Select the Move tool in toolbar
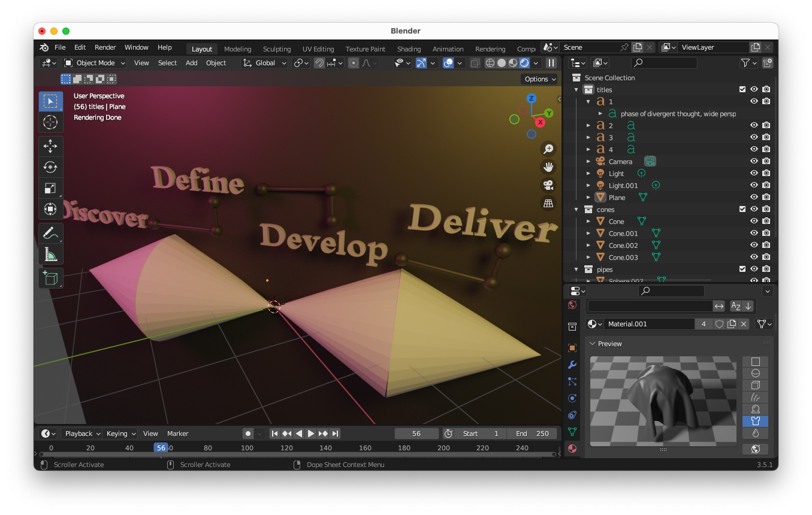Image resolution: width=812 pixels, height=515 pixels. [x=50, y=146]
